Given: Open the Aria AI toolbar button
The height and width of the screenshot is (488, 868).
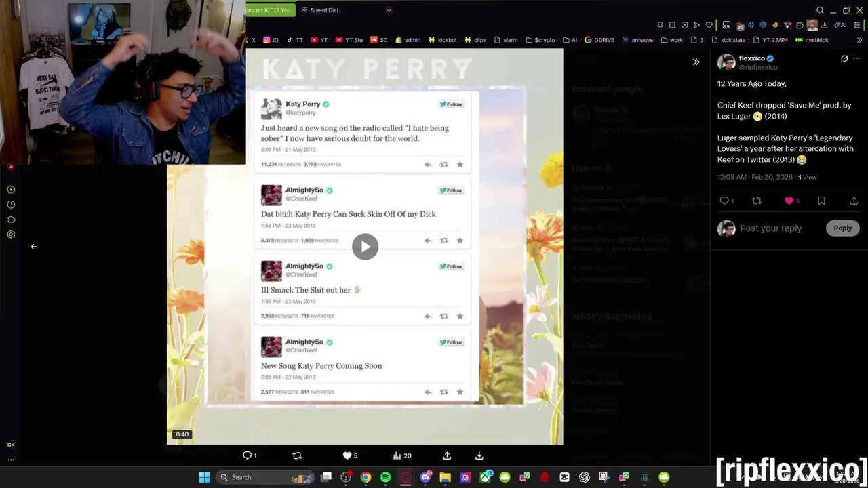Looking at the screenshot, I should (840, 25).
